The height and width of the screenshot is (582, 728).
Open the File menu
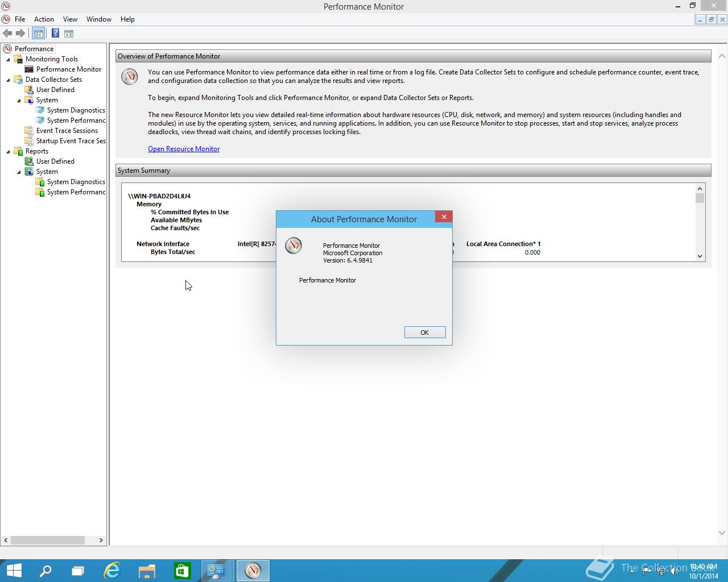[x=20, y=19]
